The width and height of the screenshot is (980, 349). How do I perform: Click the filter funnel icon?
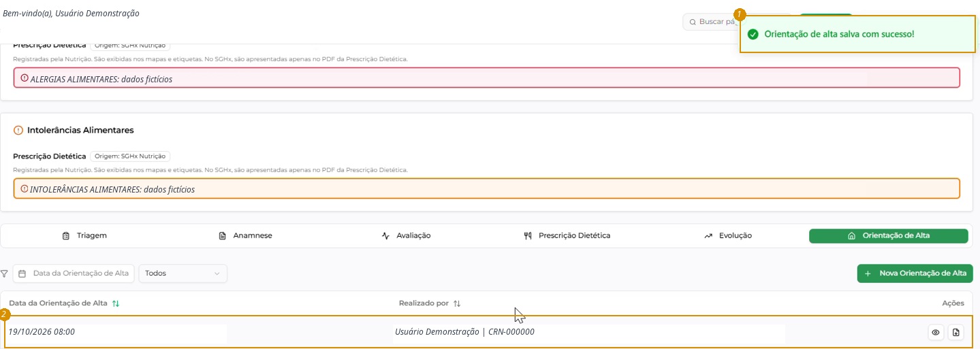pyautogui.click(x=5, y=273)
